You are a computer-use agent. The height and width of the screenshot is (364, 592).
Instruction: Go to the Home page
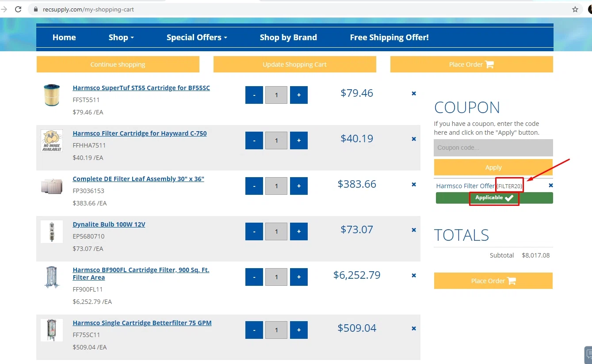click(x=64, y=38)
